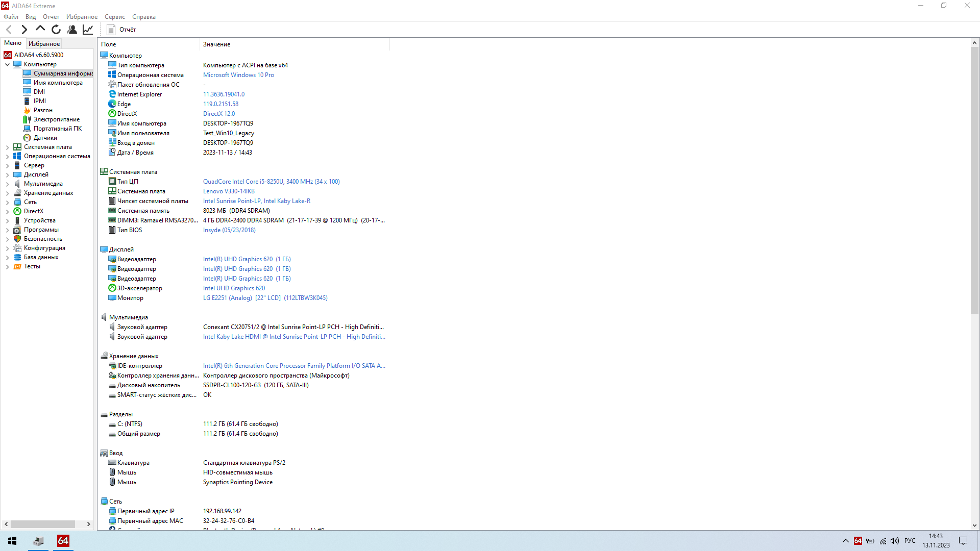This screenshot has width=980, height=551.
Task: Open the Файл menu
Action: 11,17
